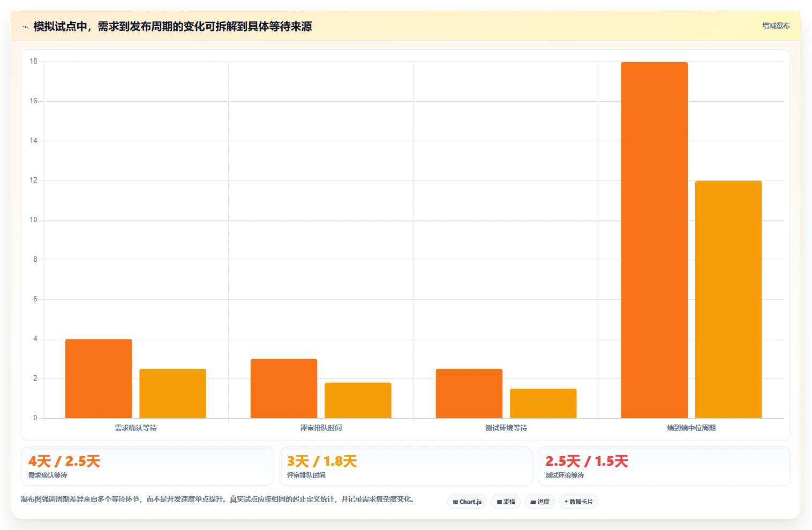Screen dimensions: 812x530
Task: Click the y-axis value 0
Action: point(35,418)
